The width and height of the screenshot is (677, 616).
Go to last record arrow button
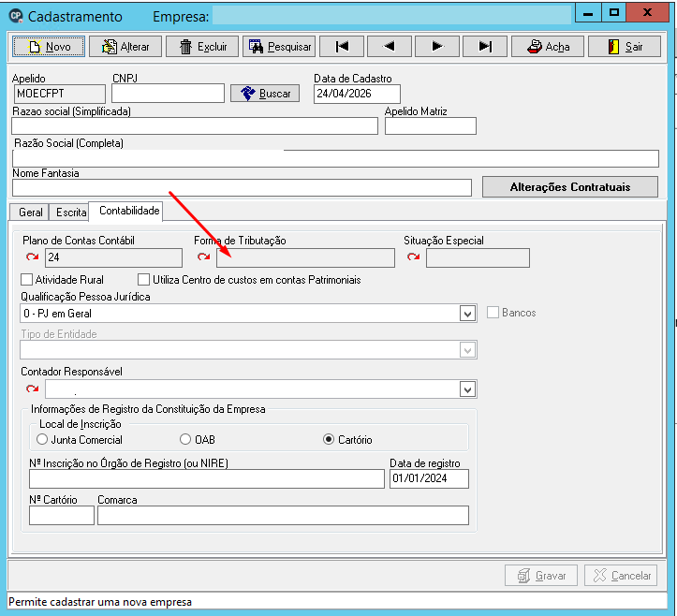[485, 46]
